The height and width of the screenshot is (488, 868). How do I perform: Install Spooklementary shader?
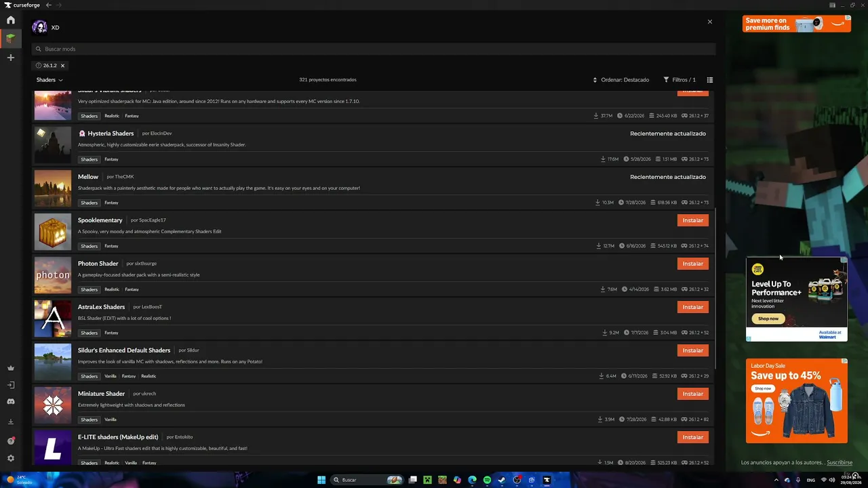[692, 220]
